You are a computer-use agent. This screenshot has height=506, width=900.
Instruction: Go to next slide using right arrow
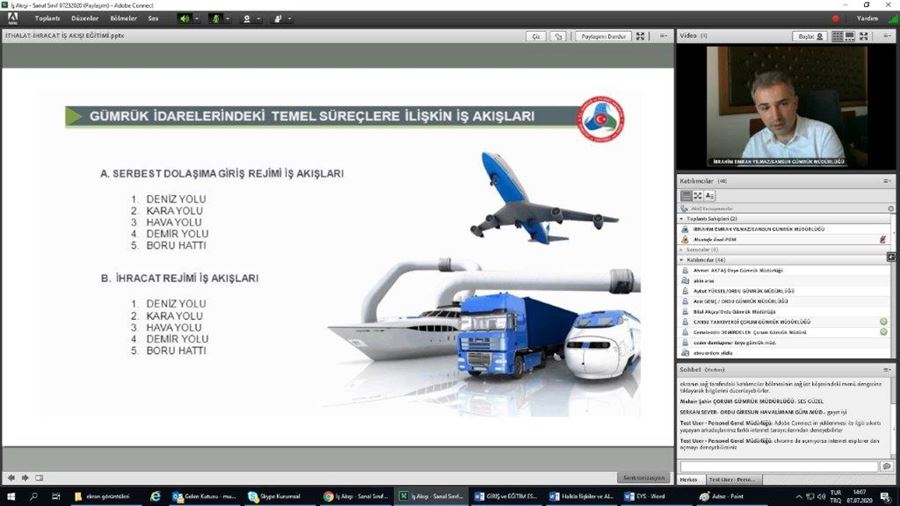pos(24,477)
